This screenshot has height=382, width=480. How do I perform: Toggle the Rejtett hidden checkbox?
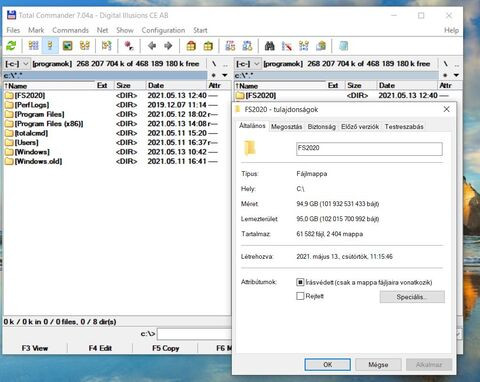click(300, 296)
